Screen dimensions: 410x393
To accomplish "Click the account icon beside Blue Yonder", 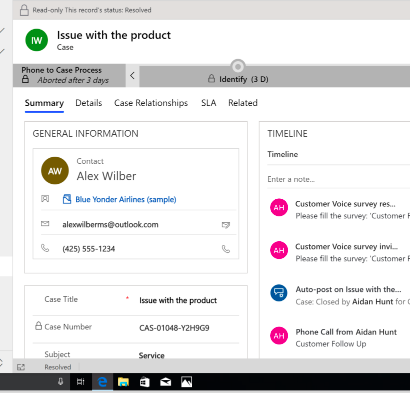I will 67,199.
